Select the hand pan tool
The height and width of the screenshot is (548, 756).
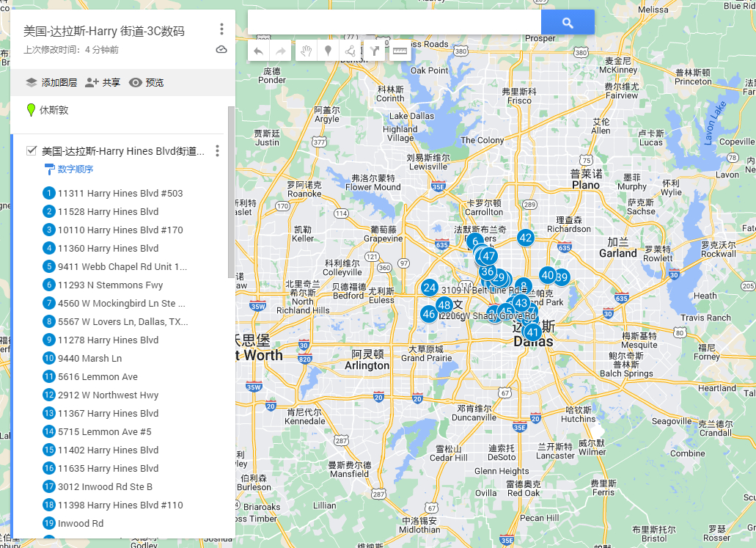(x=307, y=51)
